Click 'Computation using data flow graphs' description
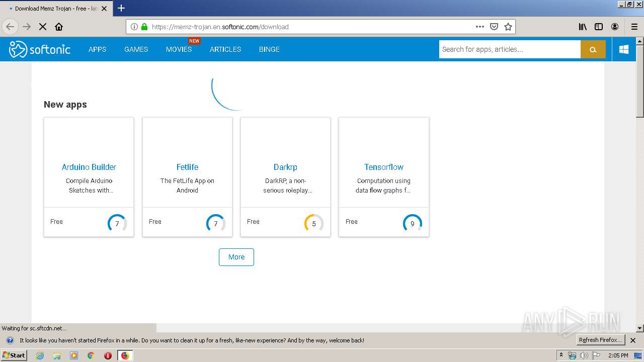 [384, 186]
